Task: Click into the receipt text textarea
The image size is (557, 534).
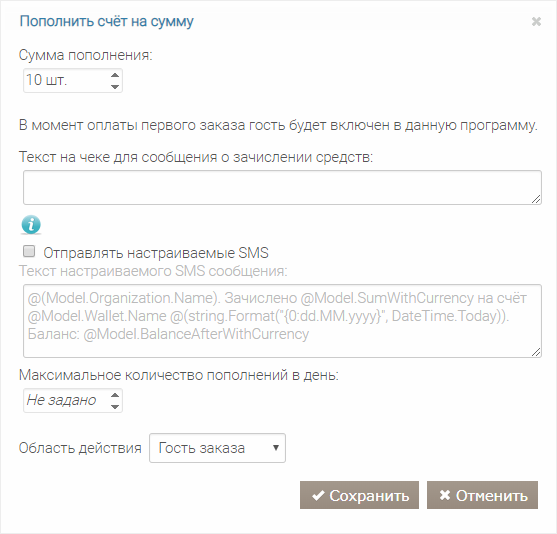Action: tap(282, 188)
